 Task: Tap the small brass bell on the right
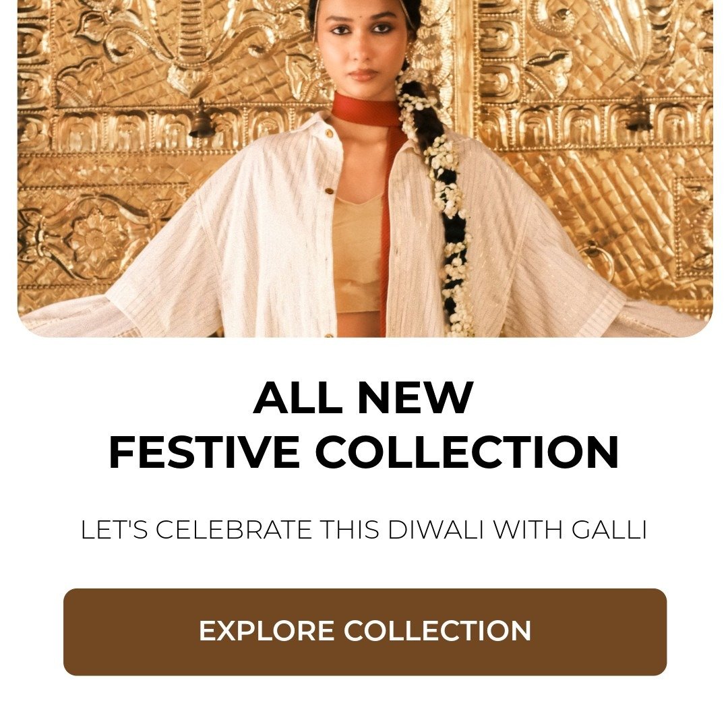640,116
